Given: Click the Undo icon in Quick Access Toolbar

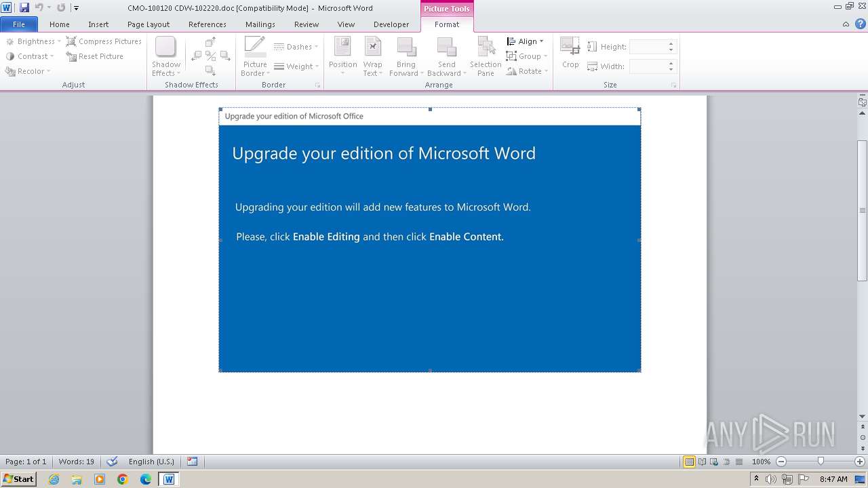Looking at the screenshot, I should click(39, 7).
